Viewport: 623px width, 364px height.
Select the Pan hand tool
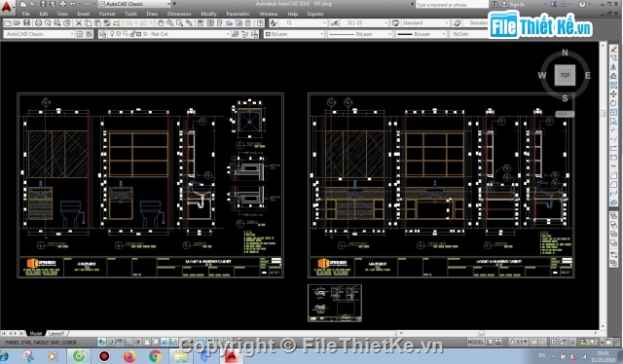point(161,23)
